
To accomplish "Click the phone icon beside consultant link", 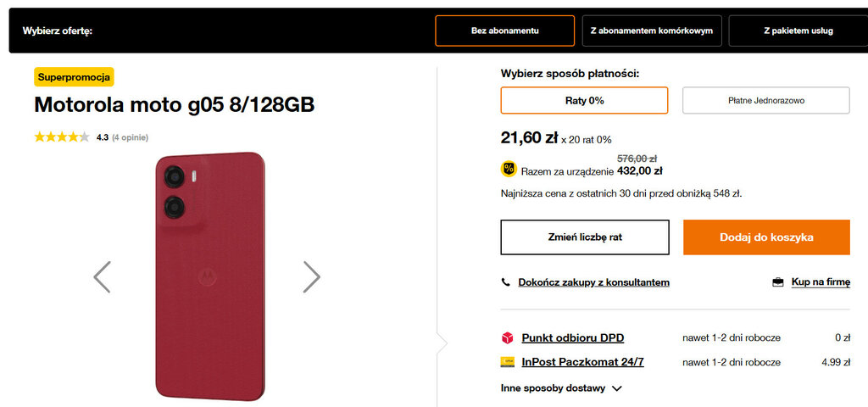I will click(506, 282).
